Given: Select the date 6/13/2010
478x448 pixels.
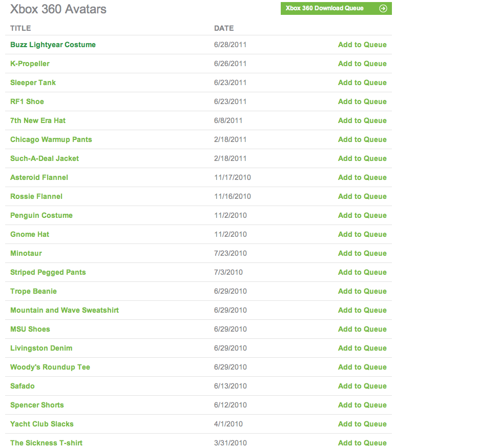Looking at the screenshot, I should (230, 386).
